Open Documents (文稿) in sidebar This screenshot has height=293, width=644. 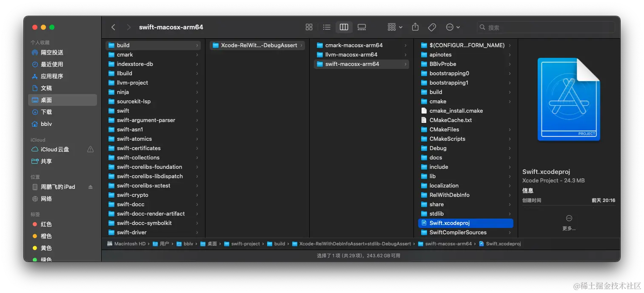[63, 88]
